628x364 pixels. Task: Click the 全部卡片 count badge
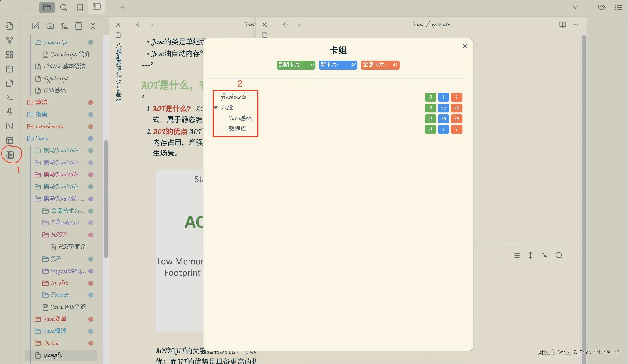coord(380,65)
